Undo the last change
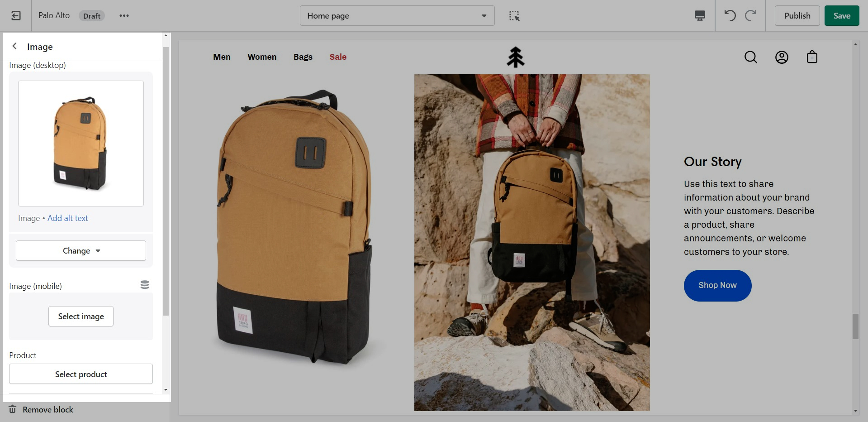 (x=730, y=16)
